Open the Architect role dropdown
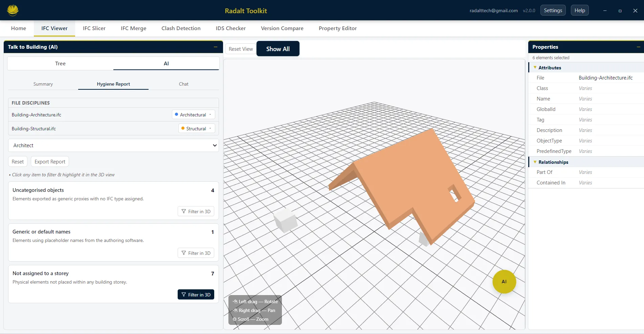This screenshot has height=334, width=644. [113, 146]
